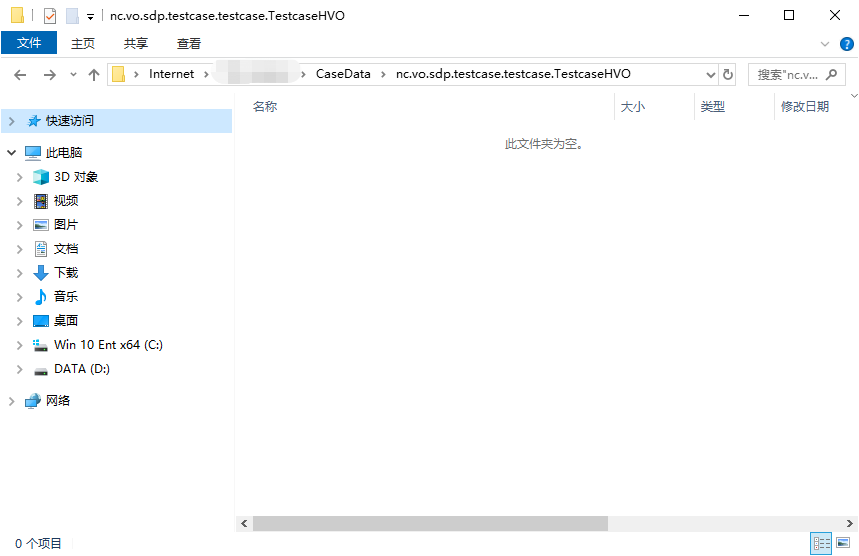Click the Properties quick access toolbar icon
The image size is (859, 556).
pos(50,16)
